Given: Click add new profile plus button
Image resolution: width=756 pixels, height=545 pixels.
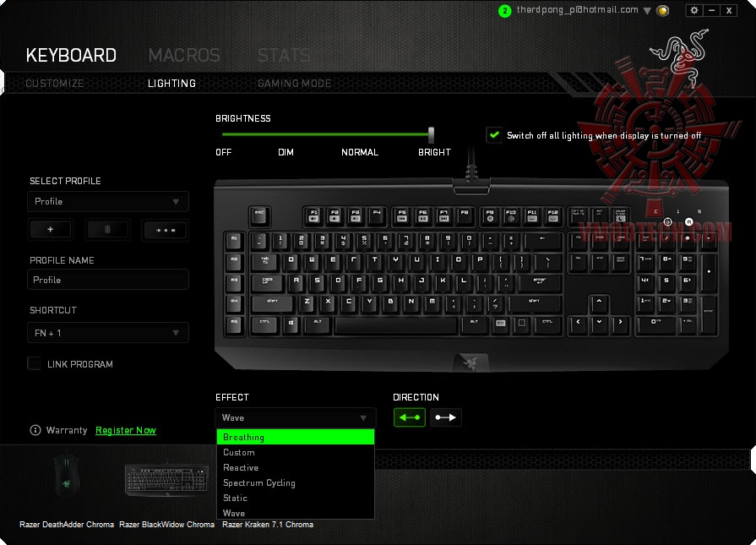Looking at the screenshot, I should coord(51,230).
